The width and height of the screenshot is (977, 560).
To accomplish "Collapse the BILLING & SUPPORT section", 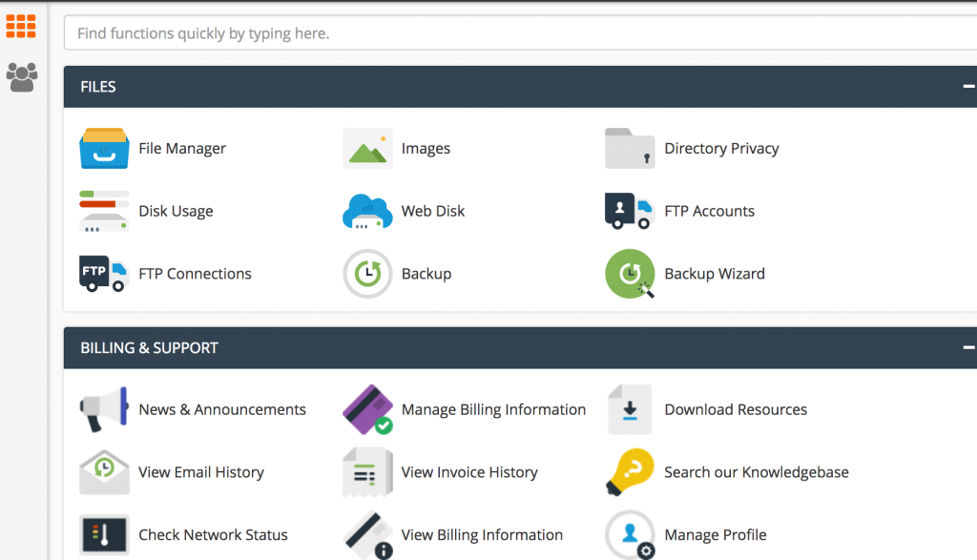I will 968,347.
